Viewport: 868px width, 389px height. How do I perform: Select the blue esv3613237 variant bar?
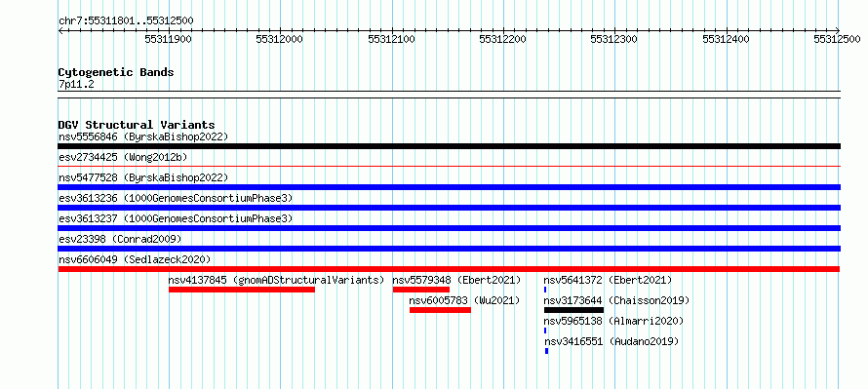[449, 228]
